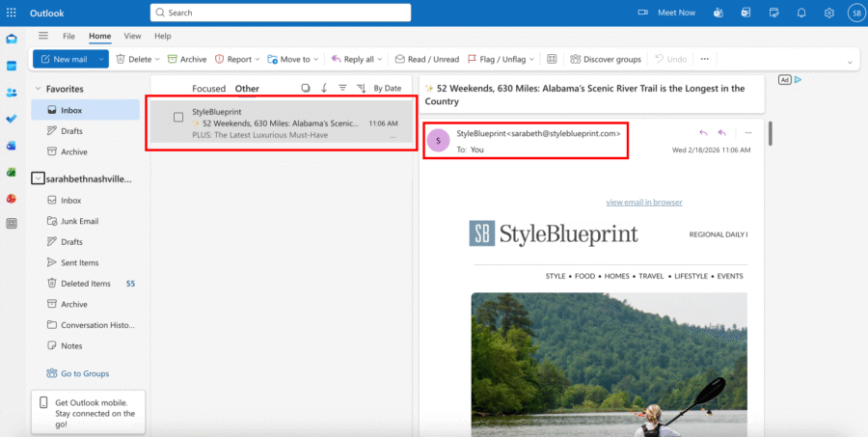Open the People app in left rail
The height and width of the screenshot is (437, 868).
tap(11, 93)
